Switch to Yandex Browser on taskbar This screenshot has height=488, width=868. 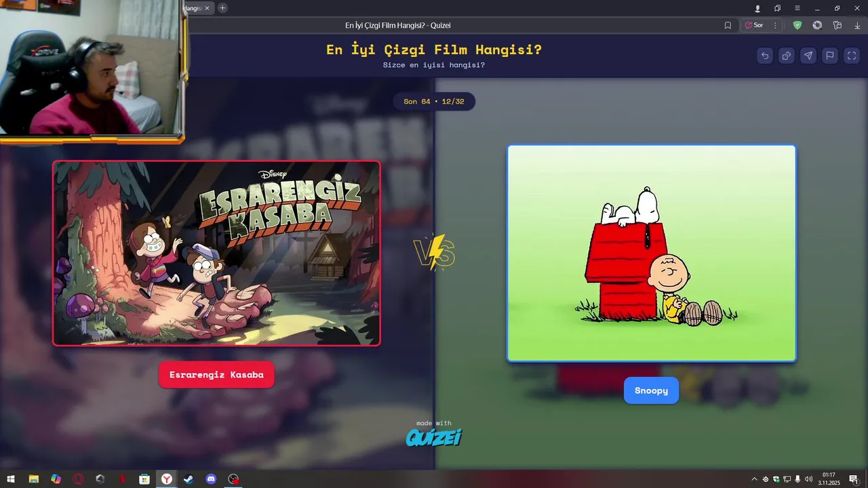(x=166, y=479)
